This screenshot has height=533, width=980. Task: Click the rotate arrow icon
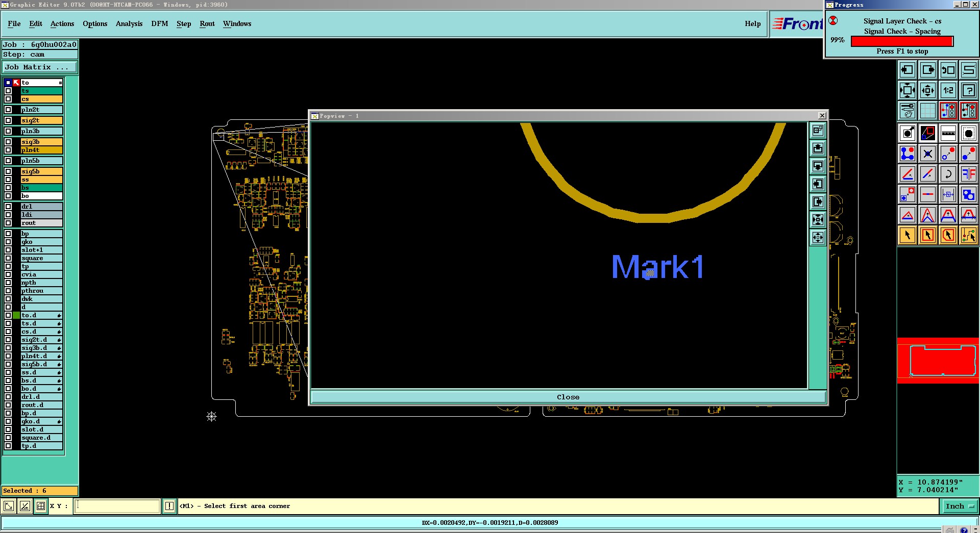(x=948, y=174)
